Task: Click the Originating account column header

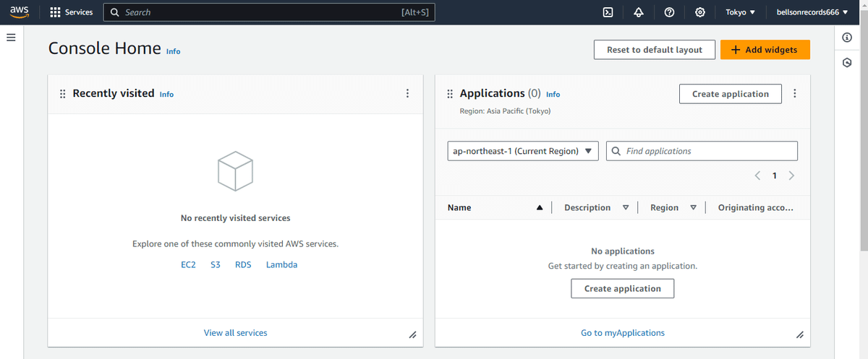Action: (755, 207)
